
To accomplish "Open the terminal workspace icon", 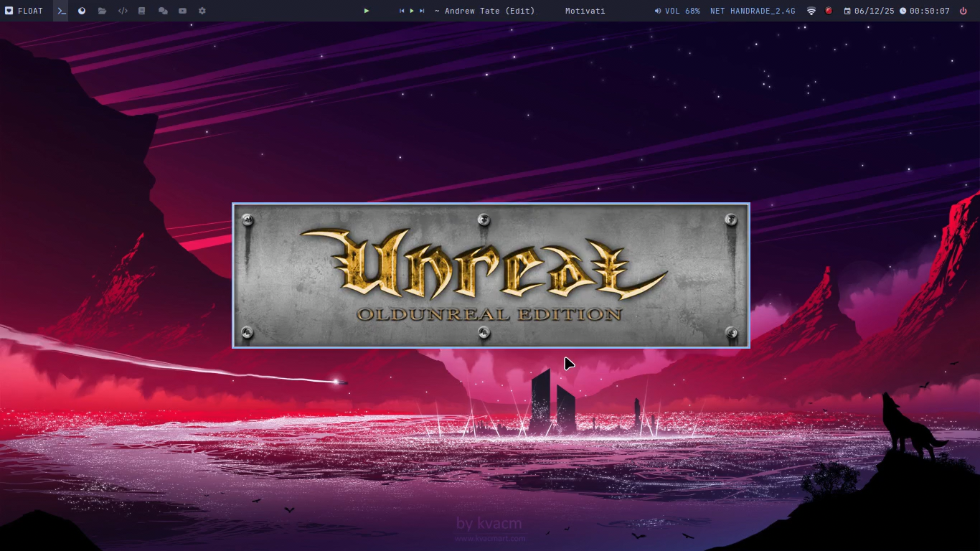I will tap(62, 11).
